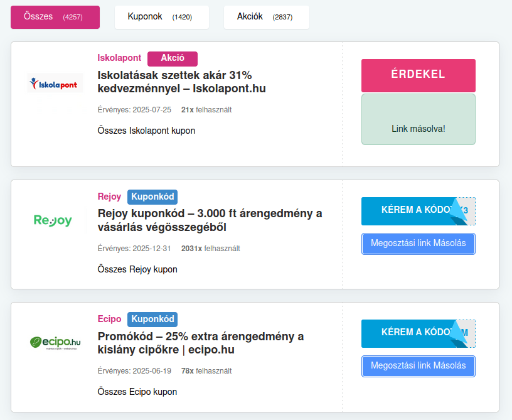This screenshot has height=420, width=512.
Task: Open the Iskolapont store name link
Action: point(119,58)
